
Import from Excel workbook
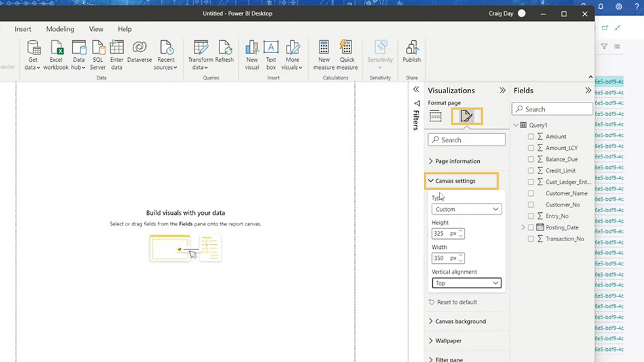point(56,55)
